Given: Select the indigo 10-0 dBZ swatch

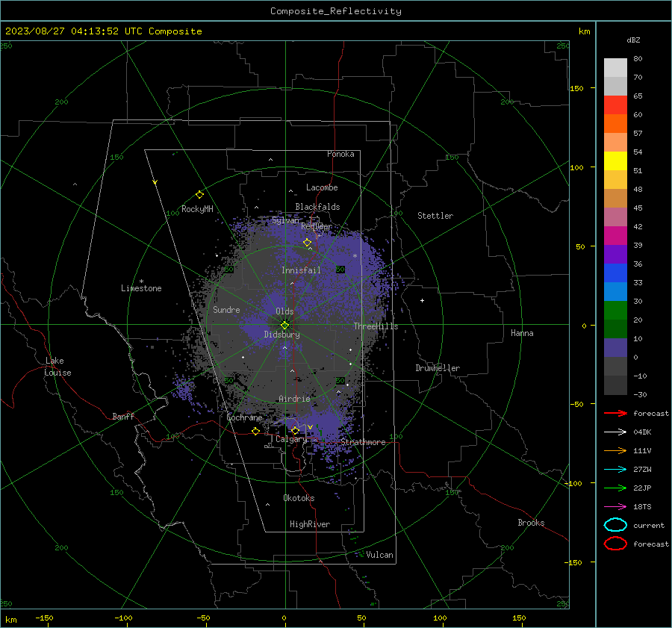Looking at the screenshot, I should click(615, 347).
